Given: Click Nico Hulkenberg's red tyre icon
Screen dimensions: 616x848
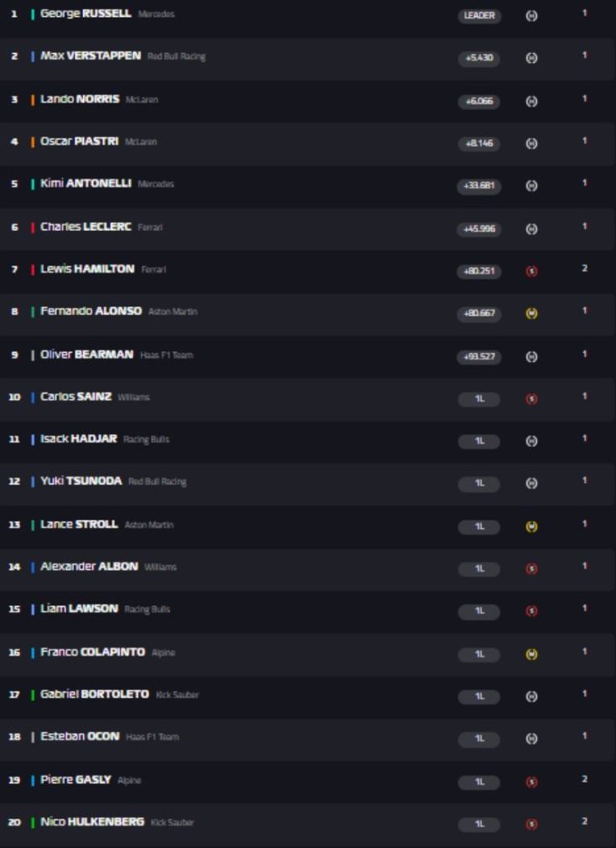Looking at the screenshot, I should point(531,824).
